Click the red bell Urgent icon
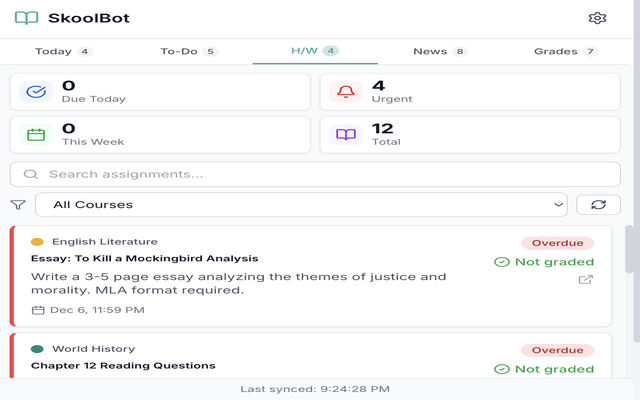 click(x=346, y=91)
